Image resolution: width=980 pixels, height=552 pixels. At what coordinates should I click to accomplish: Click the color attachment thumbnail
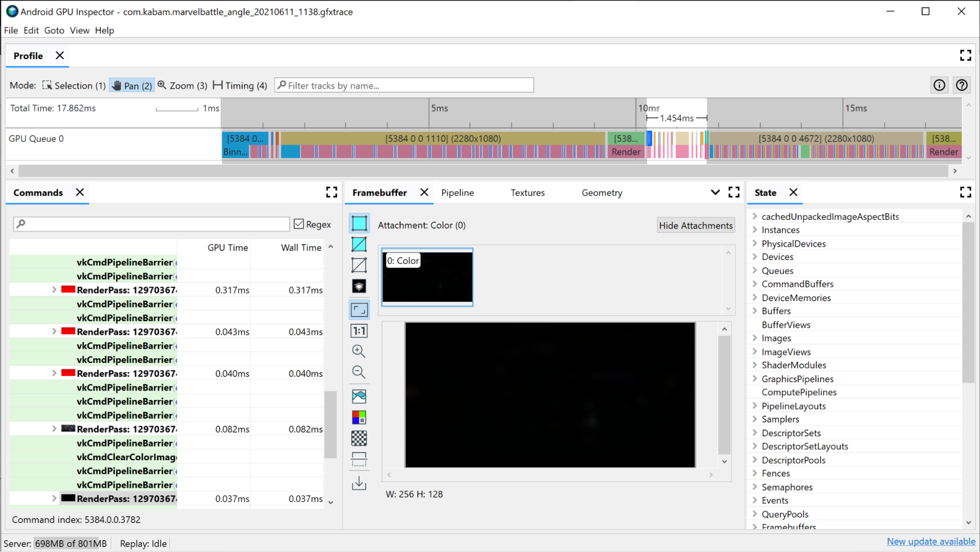(428, 277)
